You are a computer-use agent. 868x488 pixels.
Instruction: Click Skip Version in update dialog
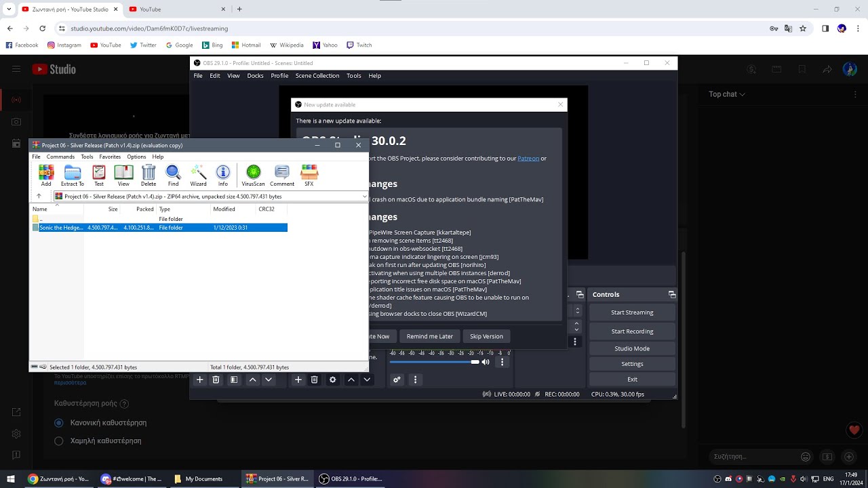pyautogui.click(x=486, y=336)
